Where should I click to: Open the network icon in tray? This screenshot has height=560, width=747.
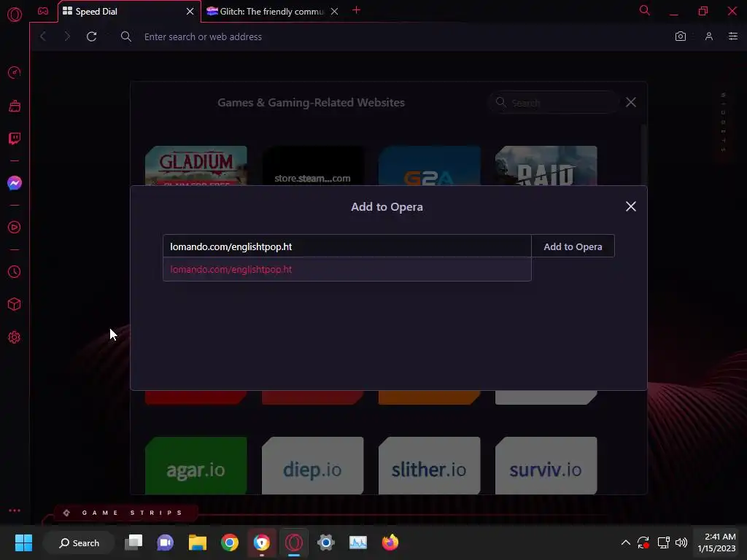(x=663, y=542)
